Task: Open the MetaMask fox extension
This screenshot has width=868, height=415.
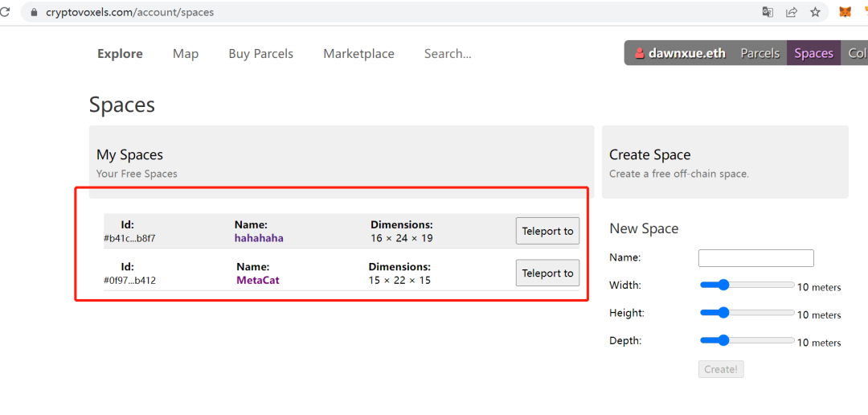Action: point(845,11)
